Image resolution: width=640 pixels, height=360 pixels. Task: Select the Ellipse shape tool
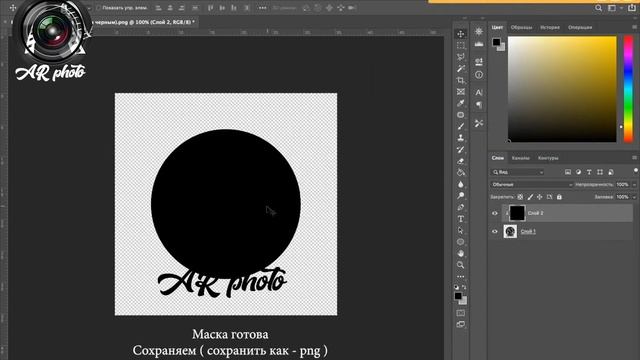[461, 242]
